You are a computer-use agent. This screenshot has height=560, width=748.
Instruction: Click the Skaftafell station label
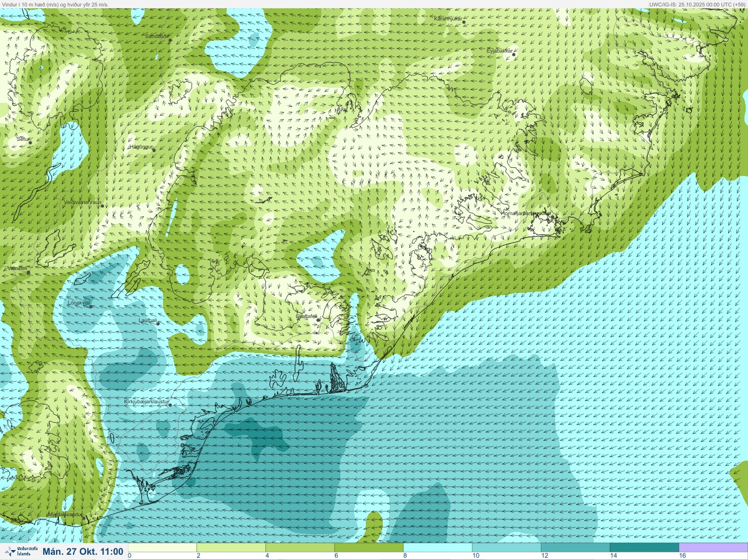pyautogui.click(x=306, y=316)
